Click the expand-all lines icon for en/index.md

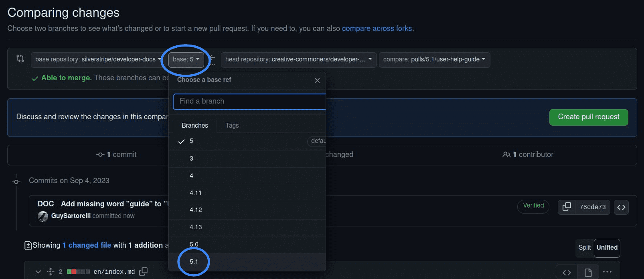click(x=51, y=272)
